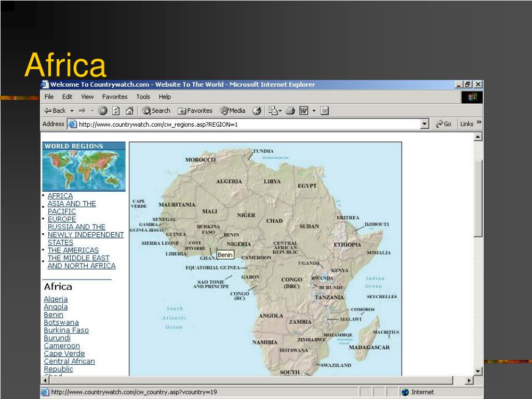Click the Forward arrow toolbar button
This screenshot has width=532, height=399.
click(x=82, y=111)
